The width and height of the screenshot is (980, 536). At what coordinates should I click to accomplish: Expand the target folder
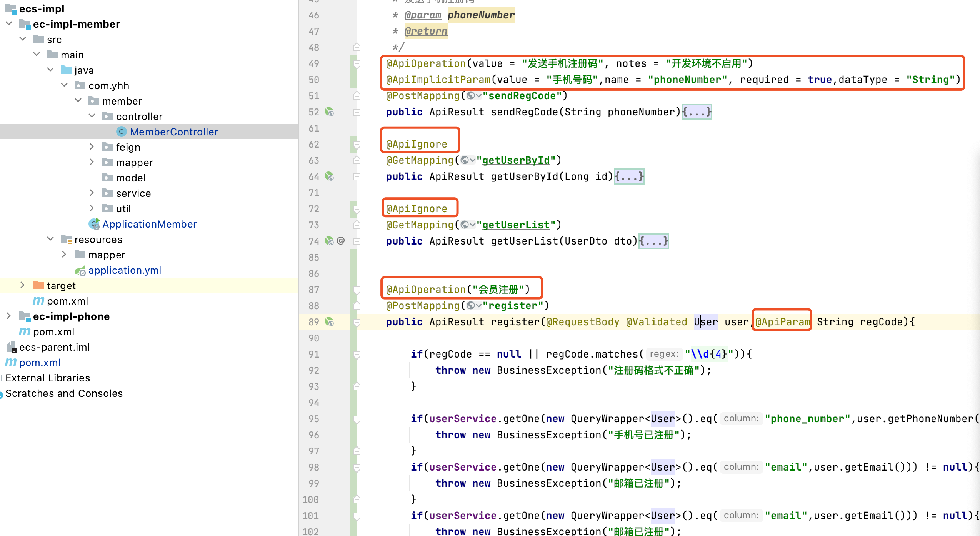[x=22, y=285]
